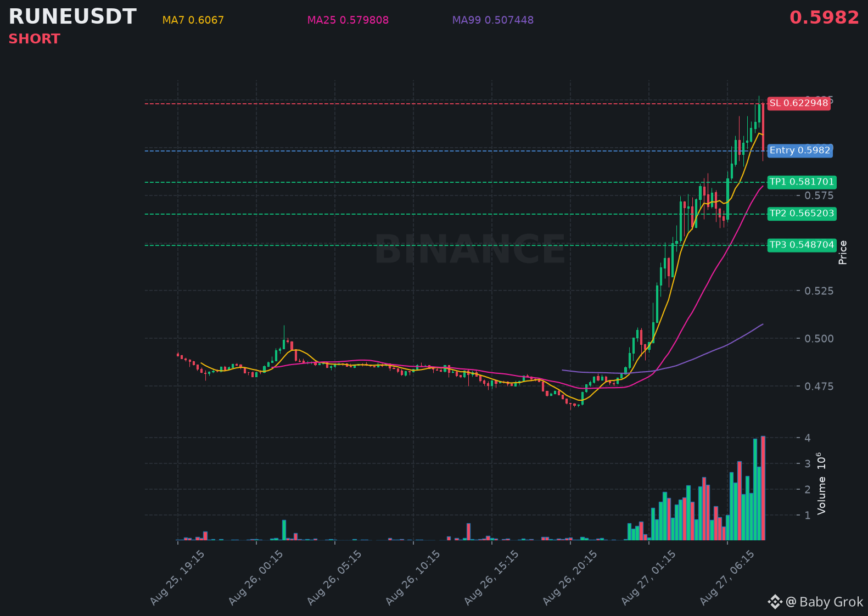
Task: Select the TP2 0.565203 target tag
Action: [802, 214]
